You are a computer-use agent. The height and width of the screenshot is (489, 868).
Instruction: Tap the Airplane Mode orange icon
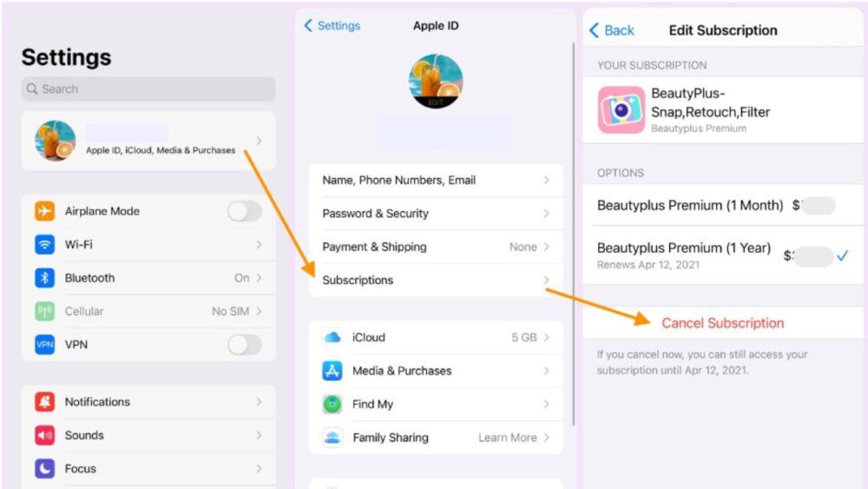(x=45, y=211)
